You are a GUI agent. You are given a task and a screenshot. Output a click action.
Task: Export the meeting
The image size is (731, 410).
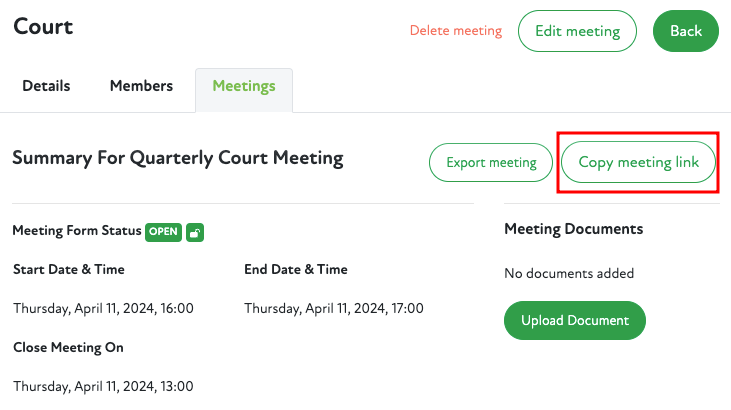click(491, 162)
